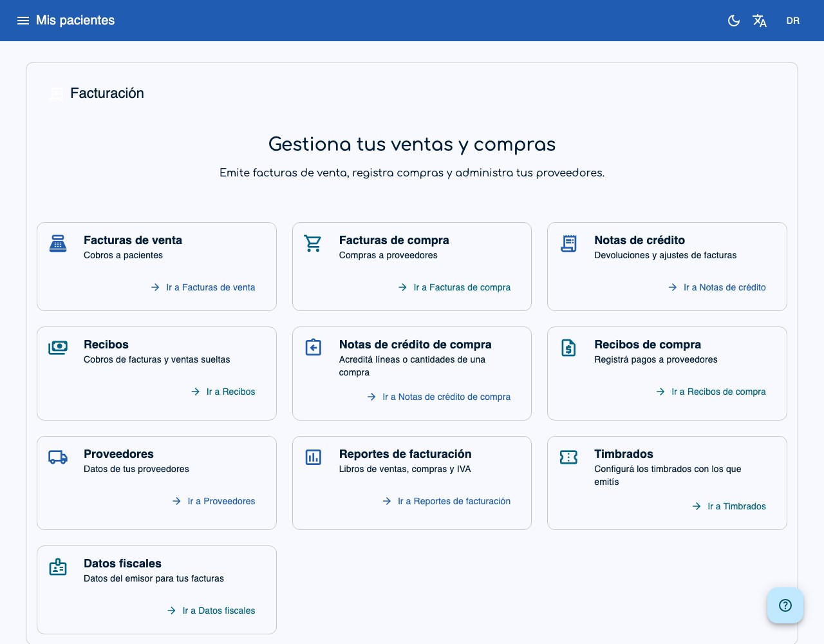Open Ir a Recibos de compra link

click(x=711, y=392)
